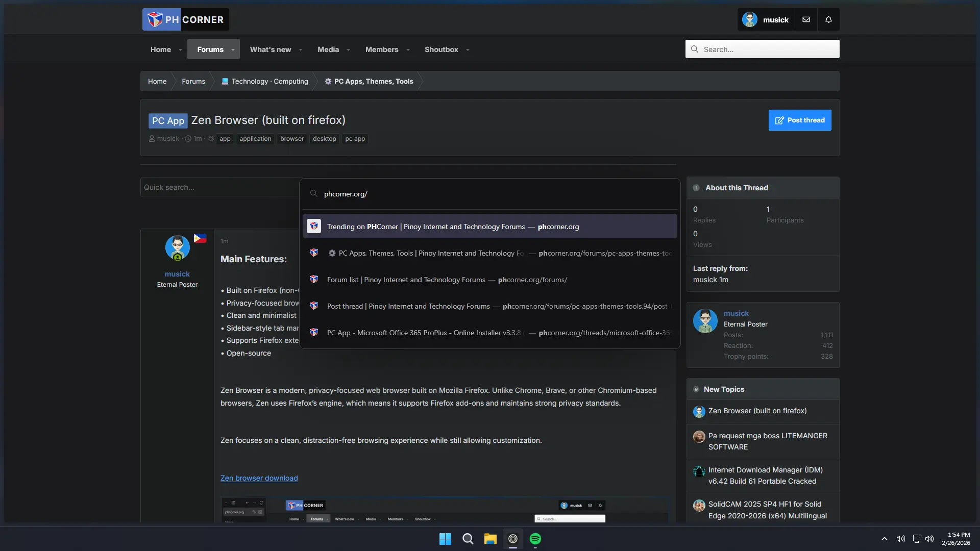Click the avatar beside Zen Browser new topic

point(699,412)
